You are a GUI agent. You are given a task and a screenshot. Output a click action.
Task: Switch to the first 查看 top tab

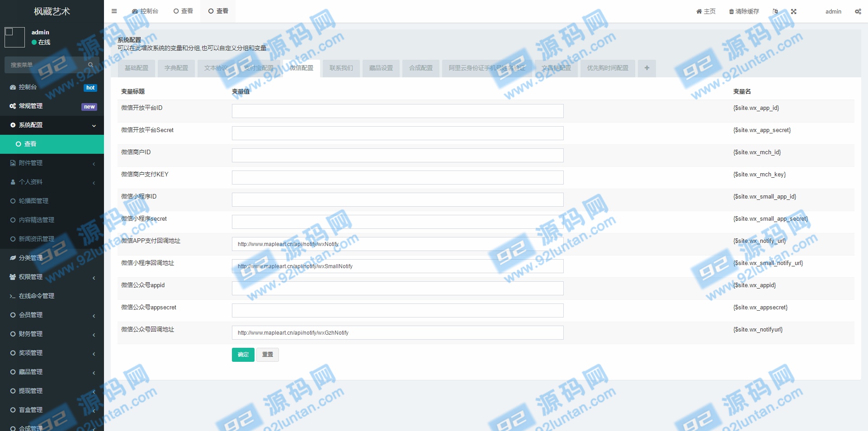tap(183, 11)
